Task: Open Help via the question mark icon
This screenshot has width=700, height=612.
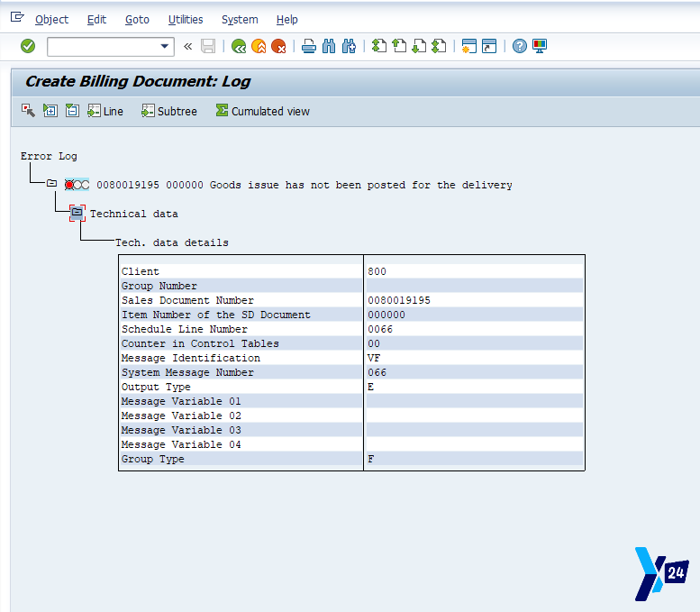Action: pyautogui.click(x=519, y=46)
